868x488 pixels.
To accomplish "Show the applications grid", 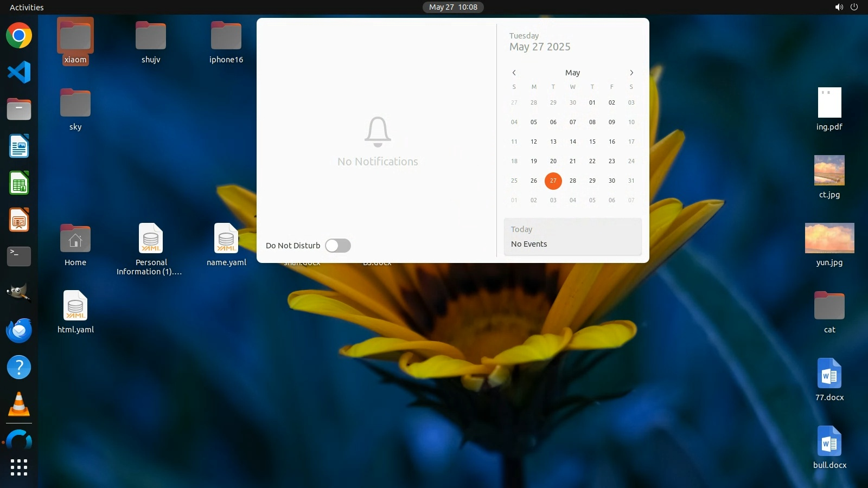I will point(19,467).
